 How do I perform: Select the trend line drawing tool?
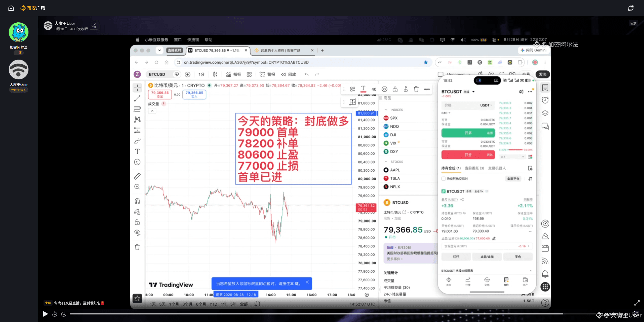(x=137, y=98)
